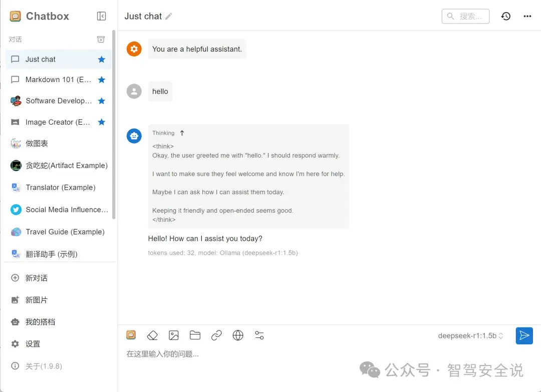Switch to the Markdown 101 conversation
The image size is (541, 392).
point(57,80)
